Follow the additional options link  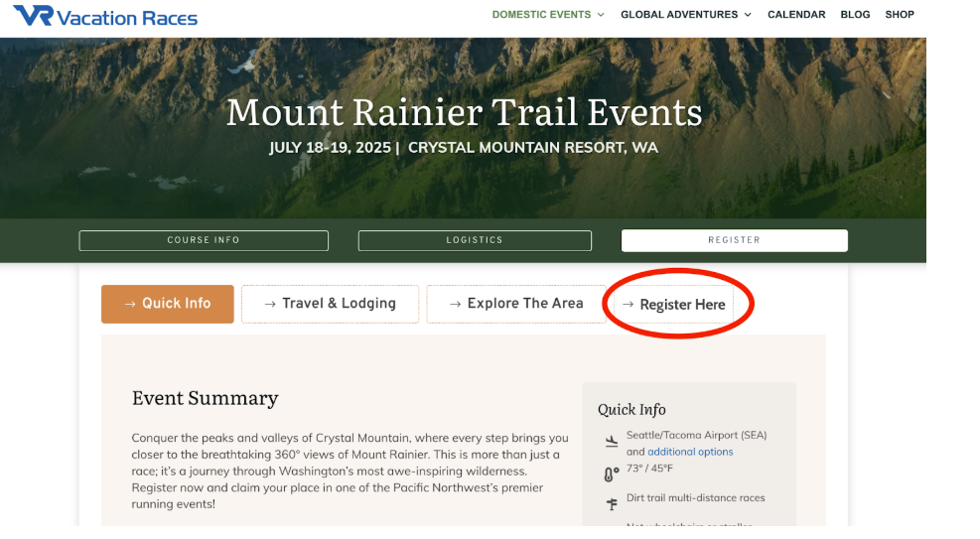690,452
